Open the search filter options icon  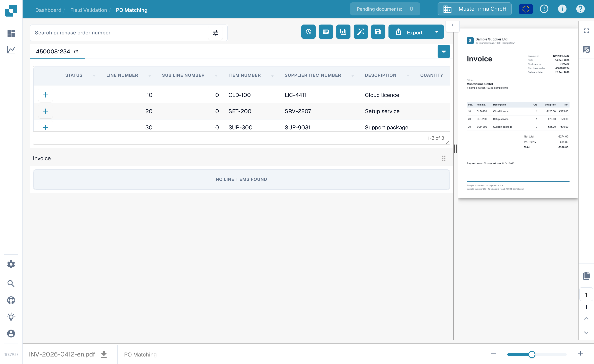[215, 33]
